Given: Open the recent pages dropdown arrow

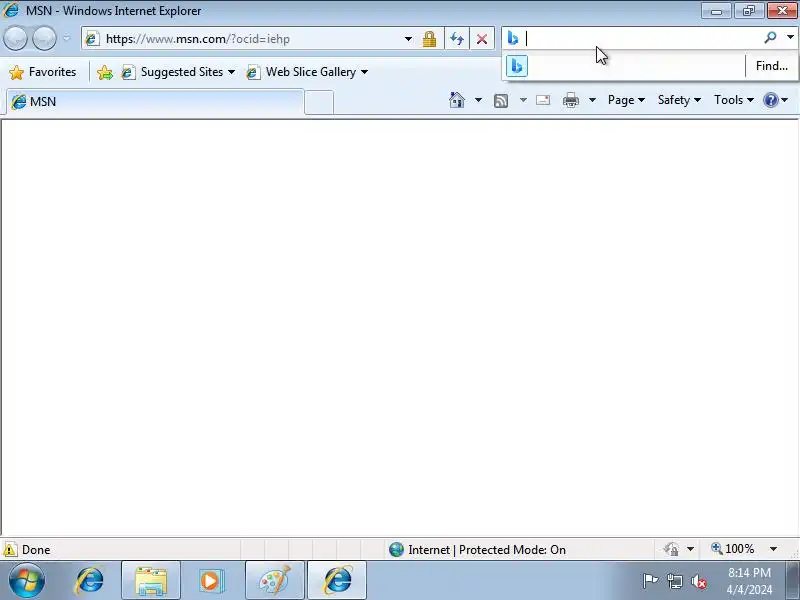Looking at the screenshot, I should coord(67,39).
